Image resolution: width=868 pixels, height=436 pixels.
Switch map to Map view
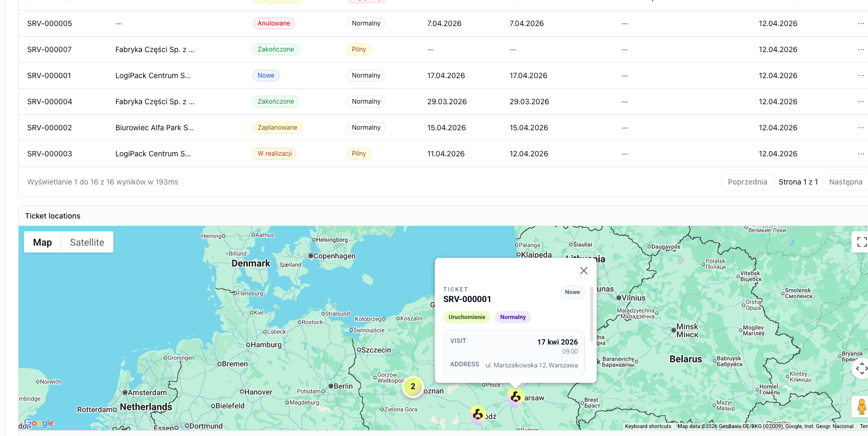[43, 242]
